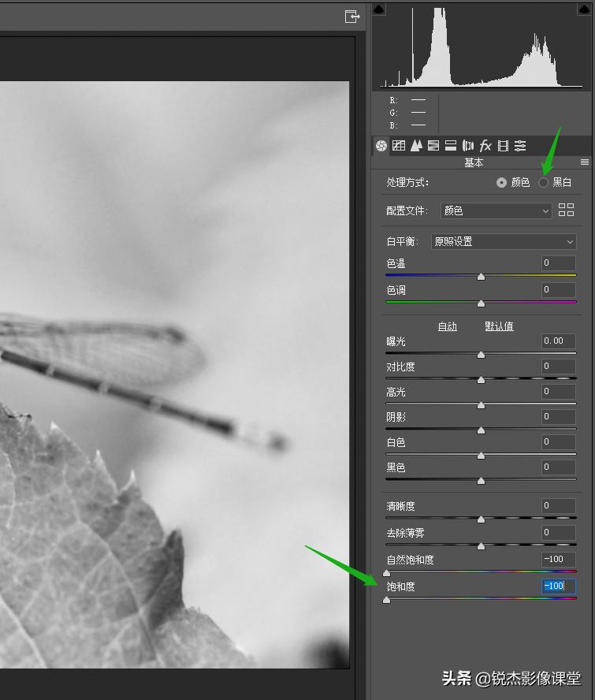Open the Calibration filmstrip tab icon
The height and width of the screenshot is (700, 595).
pos(503,146)
